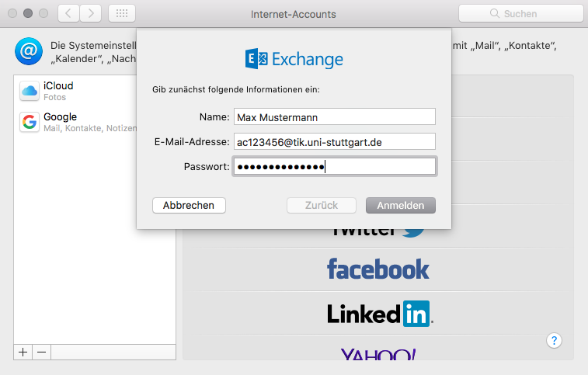Click the Suchen search field
The height and width of the screenshot is (375, 588).
(x=521, y=13)
